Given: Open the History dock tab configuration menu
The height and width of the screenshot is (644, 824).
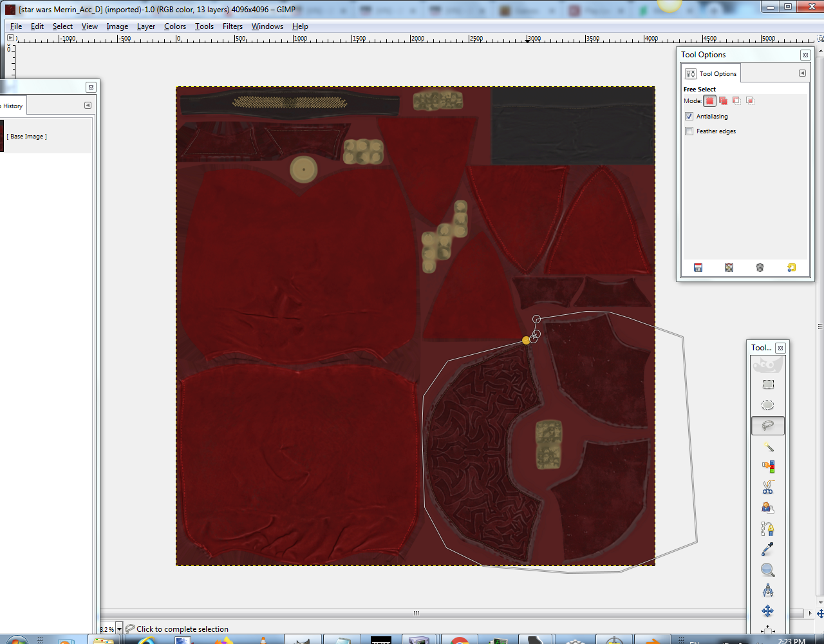Looking at the screenshot, I should pyautogui.click(x=88, y=106).
